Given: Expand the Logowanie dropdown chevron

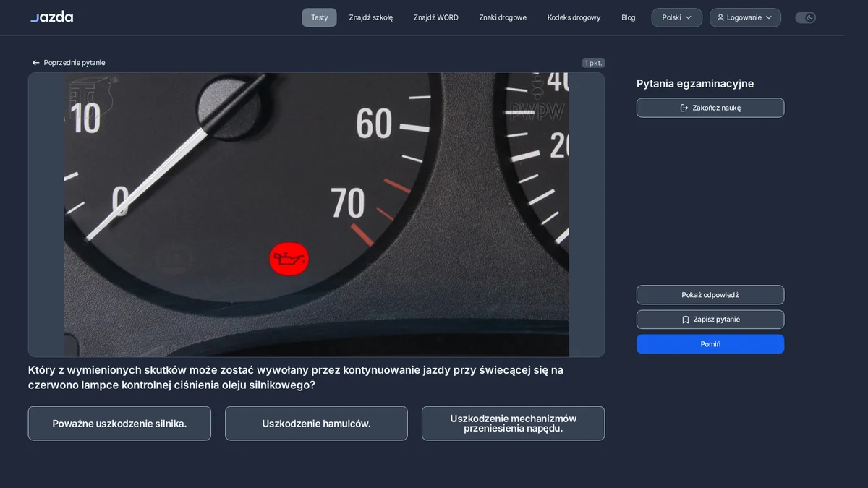Looking at the screenshot, I should point(769,17).
